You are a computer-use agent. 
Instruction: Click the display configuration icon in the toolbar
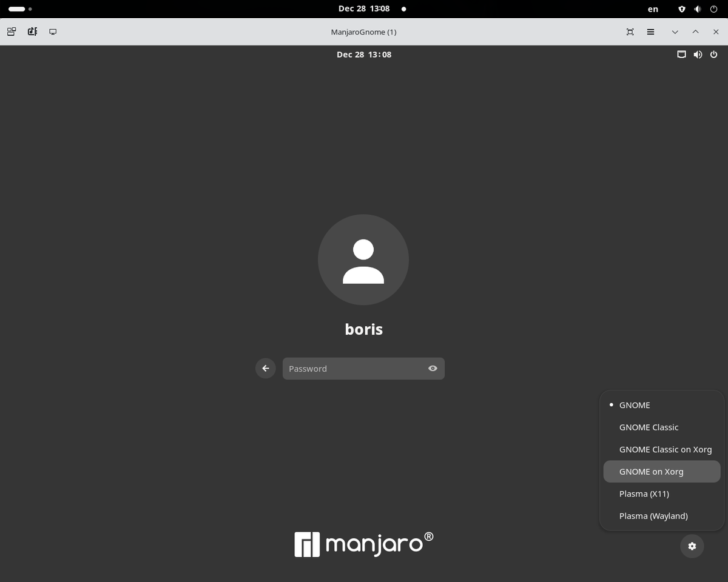(x=53, y=31)
